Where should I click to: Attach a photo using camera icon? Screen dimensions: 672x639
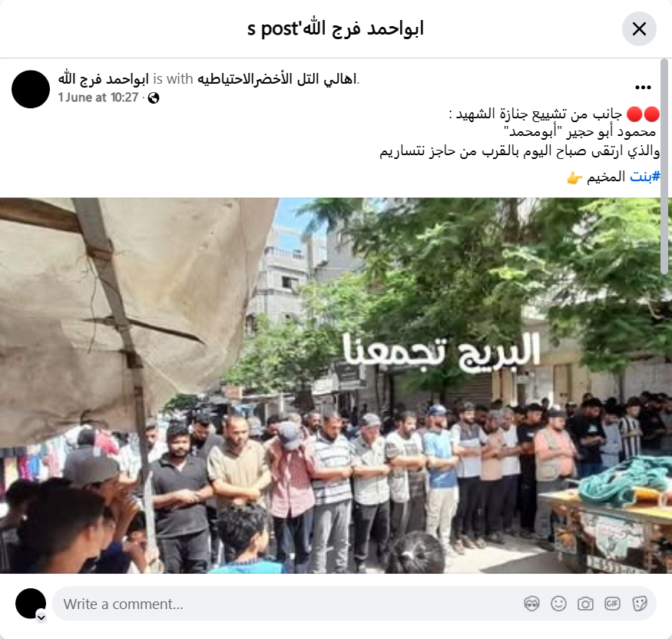coord(585,604)
